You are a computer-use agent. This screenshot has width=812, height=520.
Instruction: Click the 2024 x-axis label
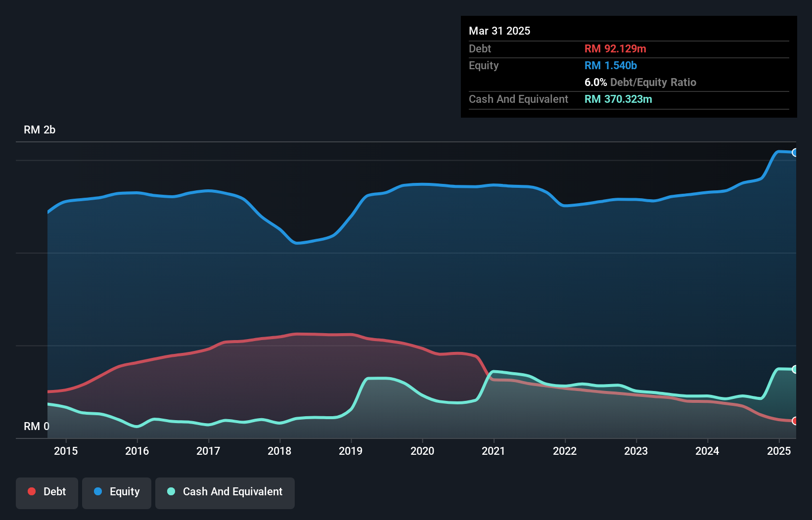point(707,451)
